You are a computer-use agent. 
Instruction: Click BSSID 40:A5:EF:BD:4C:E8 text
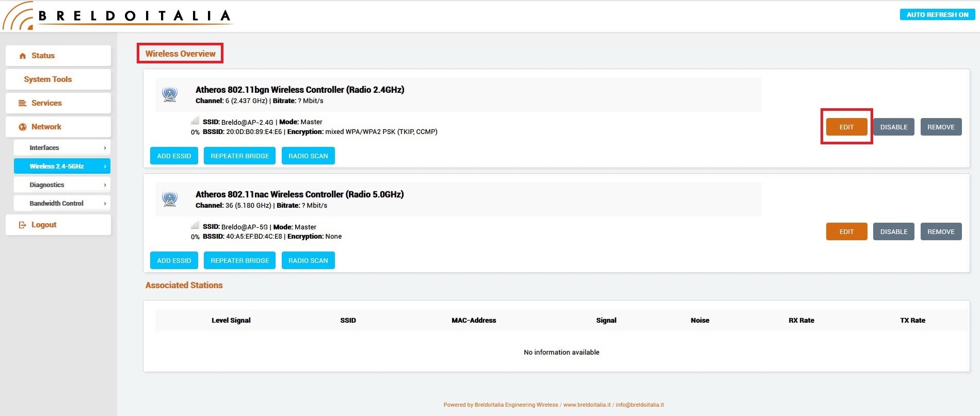242,237
